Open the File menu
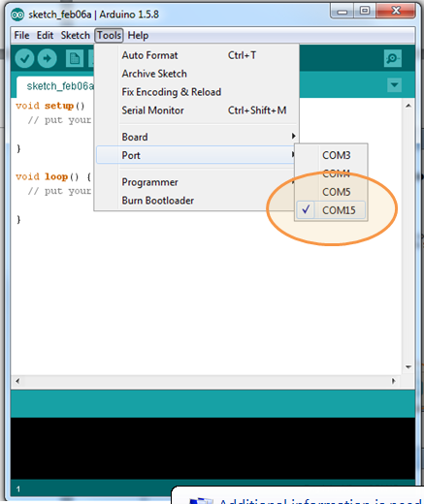 pyautogui.click(x=21, y=35)
